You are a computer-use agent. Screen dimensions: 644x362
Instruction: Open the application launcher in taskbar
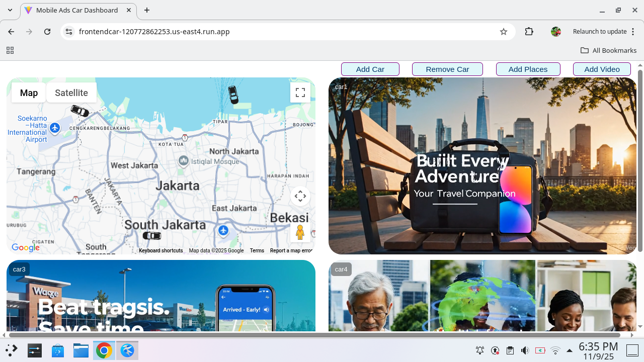(x=11, y=350)
